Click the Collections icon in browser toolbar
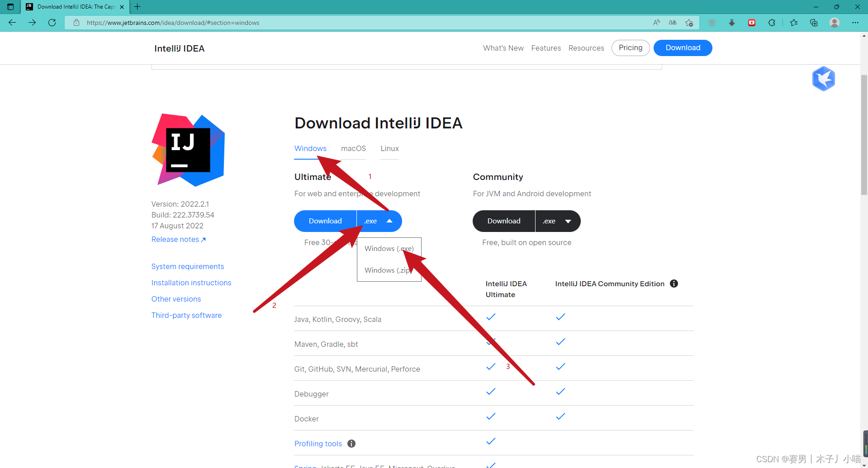This screenshot has width=868, height=468. click(x=813, y=22)
